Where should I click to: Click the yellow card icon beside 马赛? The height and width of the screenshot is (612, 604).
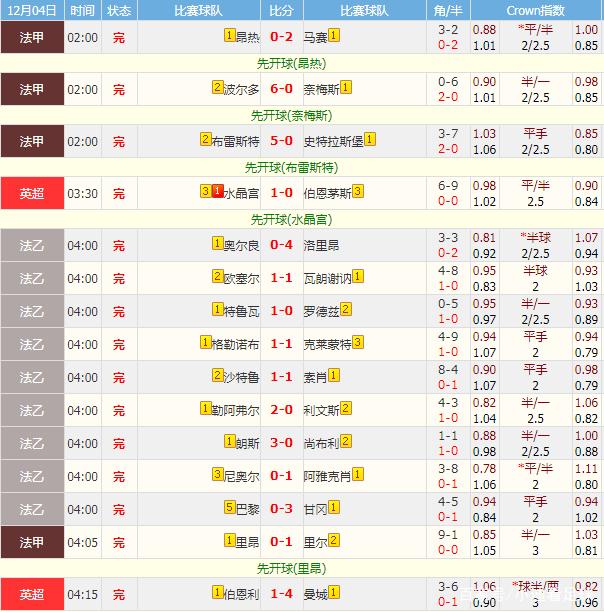[x=334, y=35]
